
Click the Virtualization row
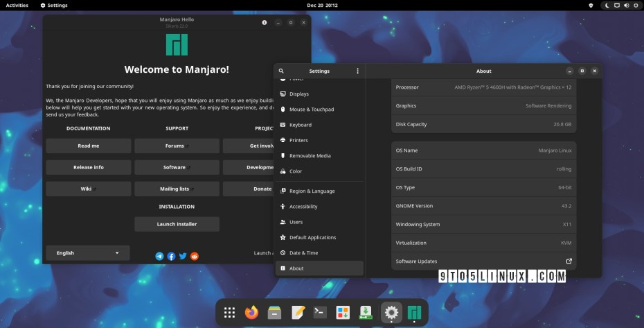click(483, 243)
